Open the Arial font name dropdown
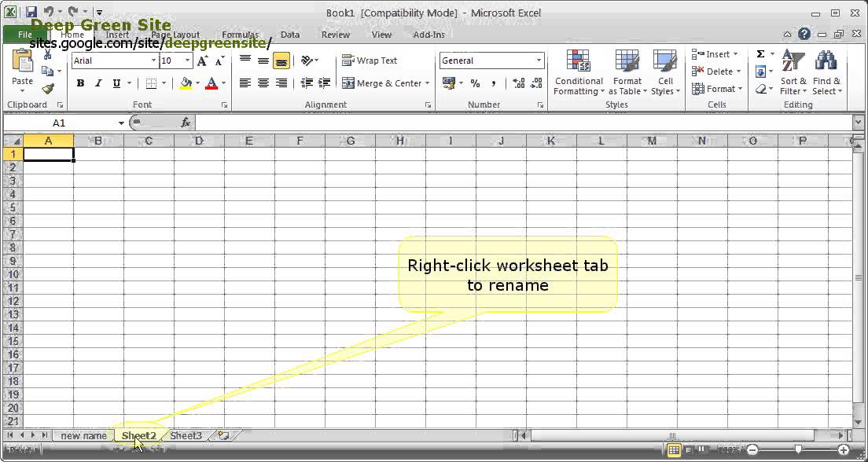Image resolution: width=868 pixels, height=462 pixels. click(x=153, y=60)
